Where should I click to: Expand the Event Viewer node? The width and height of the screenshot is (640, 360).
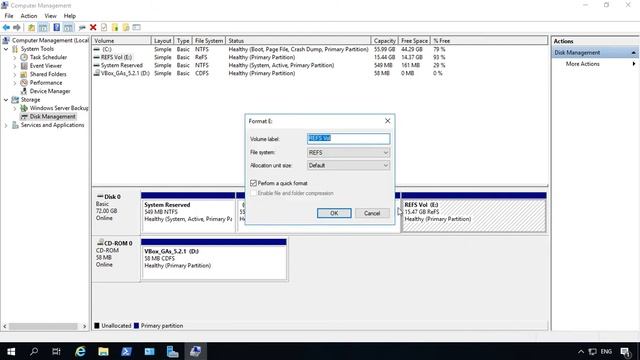click(15, 66)
